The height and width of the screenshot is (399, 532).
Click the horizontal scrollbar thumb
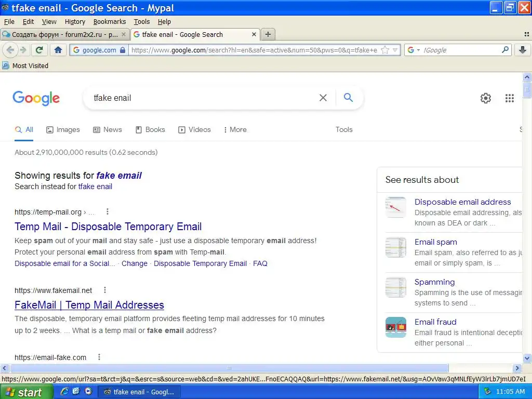coord(229,368)
